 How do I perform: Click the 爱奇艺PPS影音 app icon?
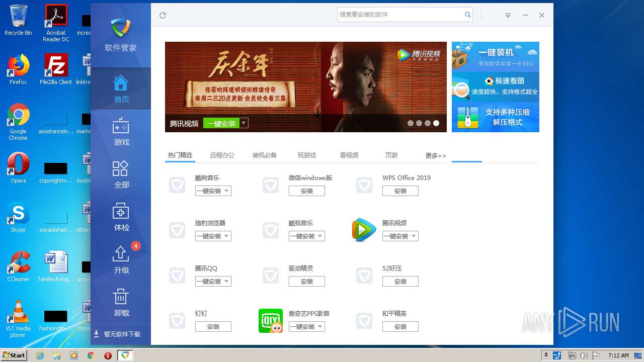(271, 321)
